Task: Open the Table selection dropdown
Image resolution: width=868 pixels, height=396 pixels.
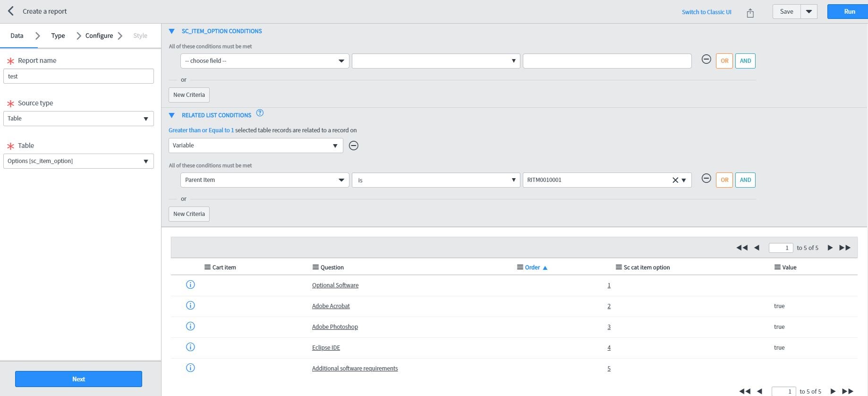Action: point(78,161)
